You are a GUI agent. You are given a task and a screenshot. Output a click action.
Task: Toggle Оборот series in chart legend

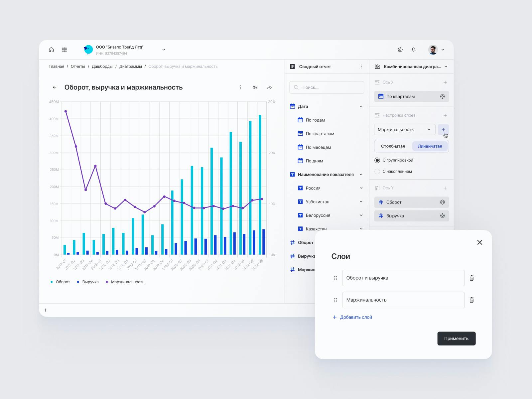coord(60,282)
